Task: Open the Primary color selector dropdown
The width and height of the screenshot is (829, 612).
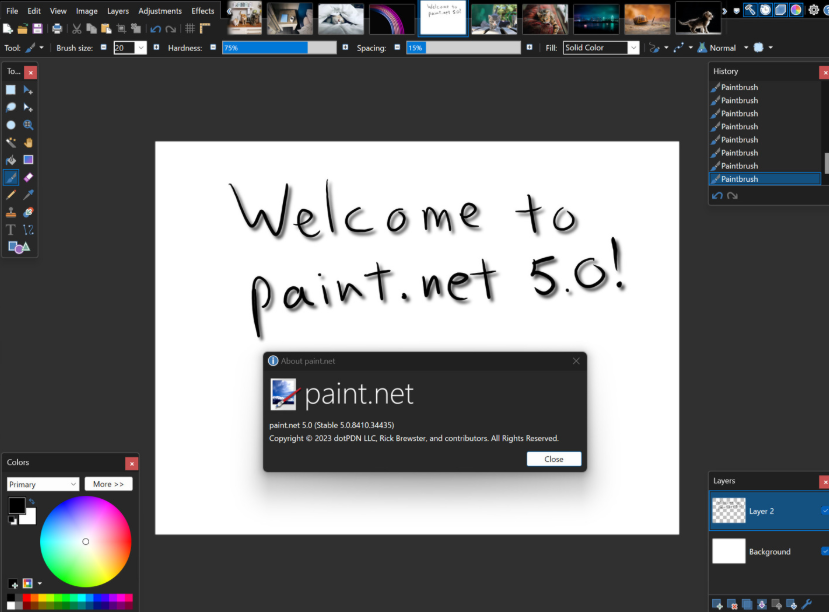Action: tap(43, 484)
